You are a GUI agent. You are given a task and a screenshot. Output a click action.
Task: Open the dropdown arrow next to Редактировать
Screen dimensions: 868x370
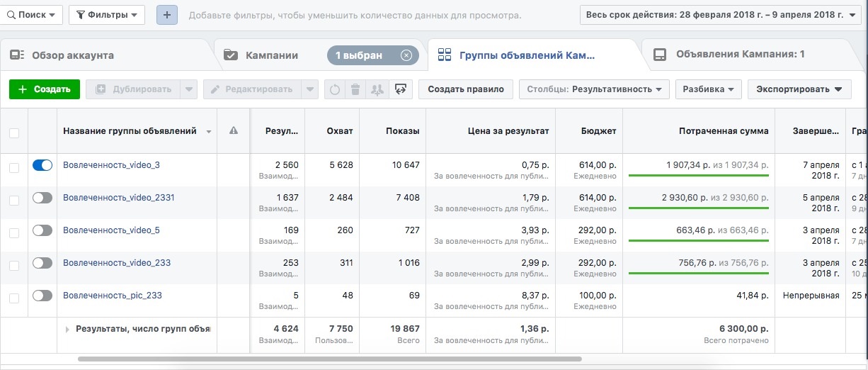309,89
